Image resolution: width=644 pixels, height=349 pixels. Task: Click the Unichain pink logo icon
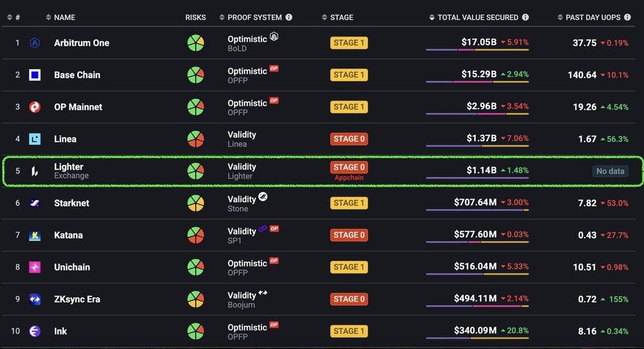click(35, 267)
